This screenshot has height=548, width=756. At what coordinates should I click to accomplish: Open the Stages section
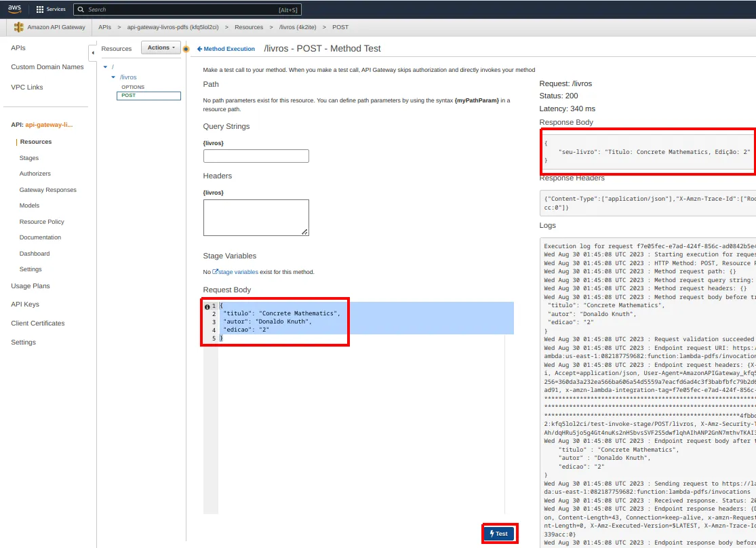pos(29,158)
